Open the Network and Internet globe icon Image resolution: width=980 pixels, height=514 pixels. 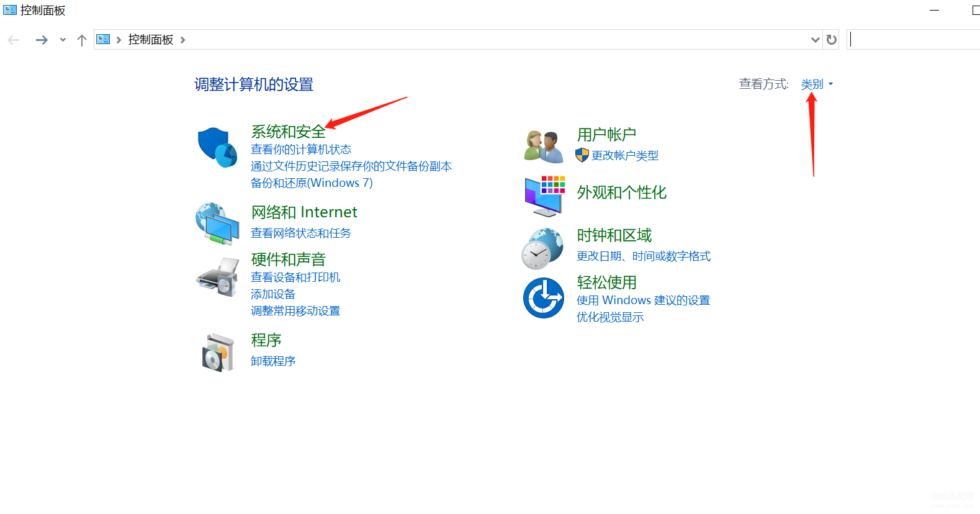pyautogui.click(x=217, y=223)
